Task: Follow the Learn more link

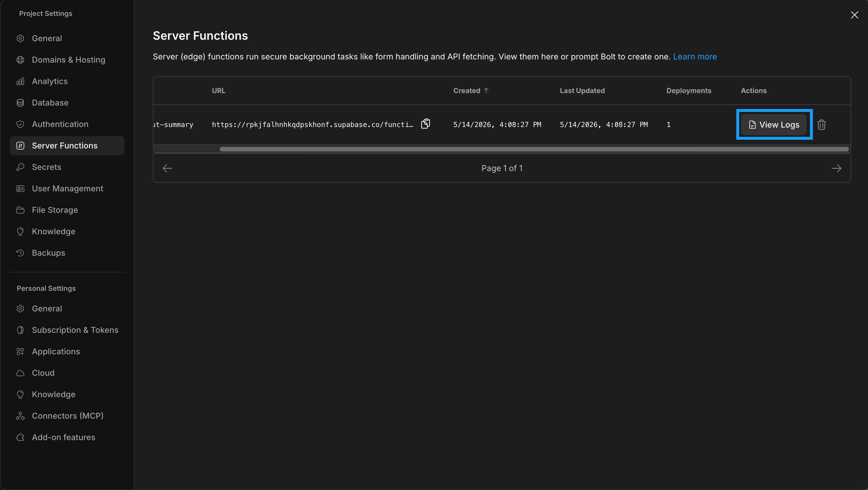Action: 695,57
